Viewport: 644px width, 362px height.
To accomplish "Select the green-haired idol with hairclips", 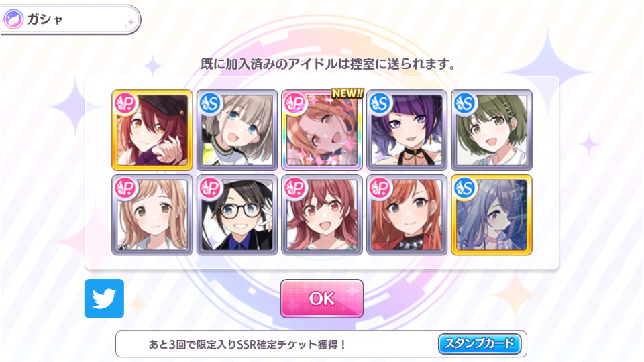I will (492, 129).
